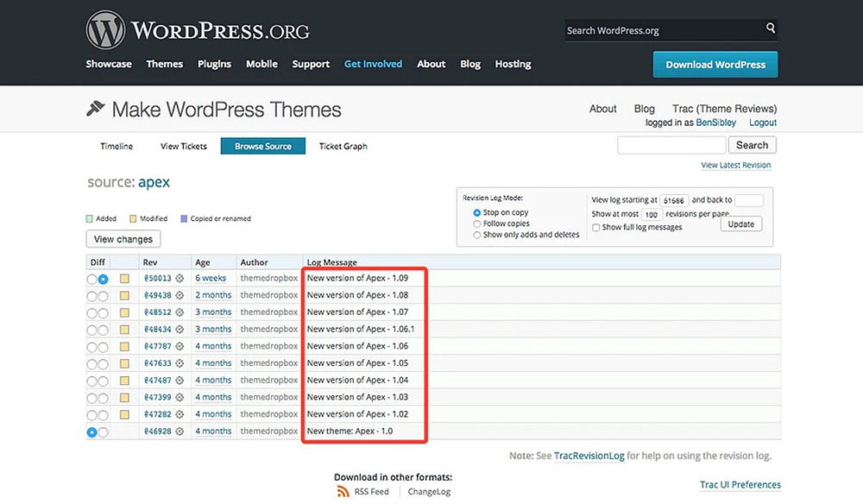The width and height of the screenshot is (863, 504).
Task: Click the search magnifier icon in header
Action: pos(771,28)
